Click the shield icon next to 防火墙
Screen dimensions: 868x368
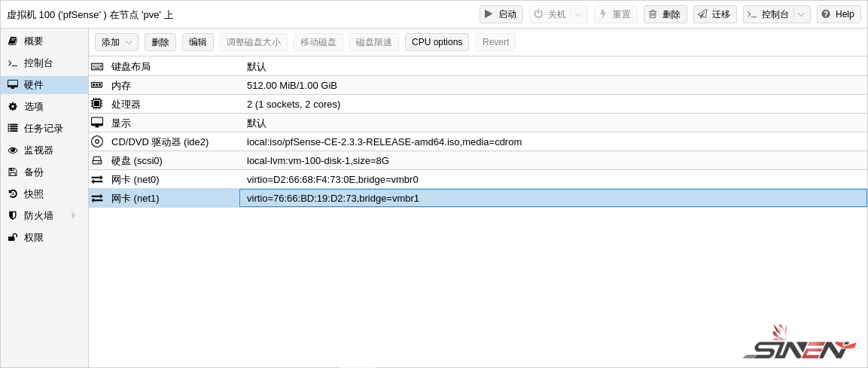[13, 216]
